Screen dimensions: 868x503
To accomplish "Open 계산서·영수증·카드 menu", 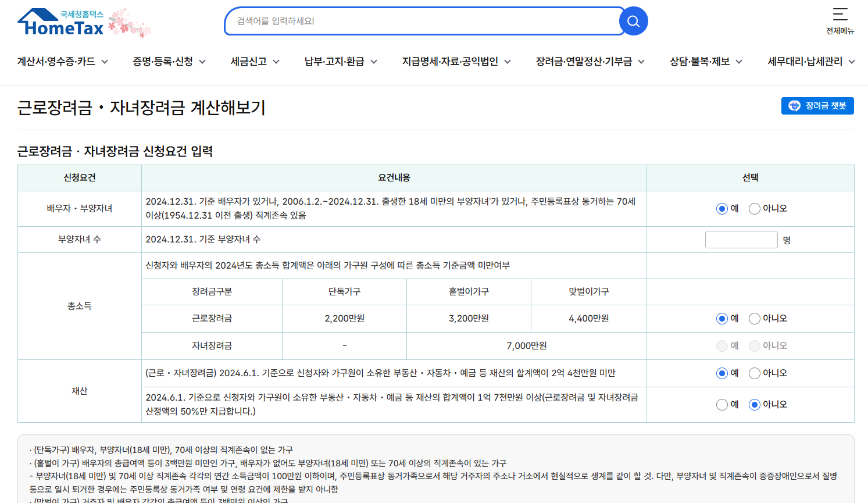I will [x=56, y=62].
